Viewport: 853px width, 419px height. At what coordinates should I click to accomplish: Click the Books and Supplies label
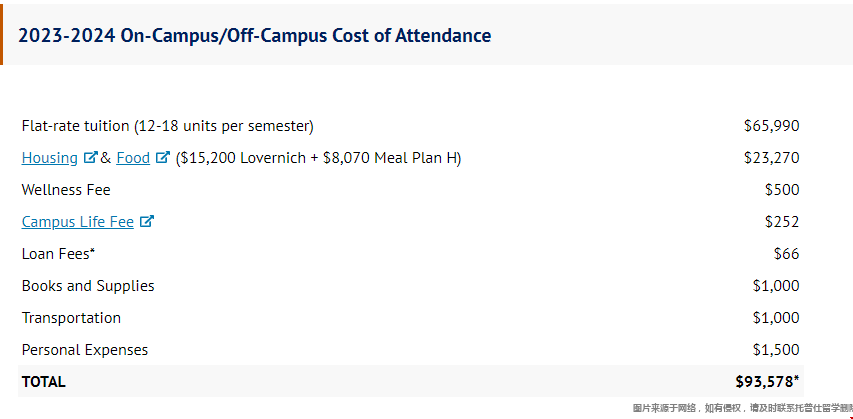88,286
